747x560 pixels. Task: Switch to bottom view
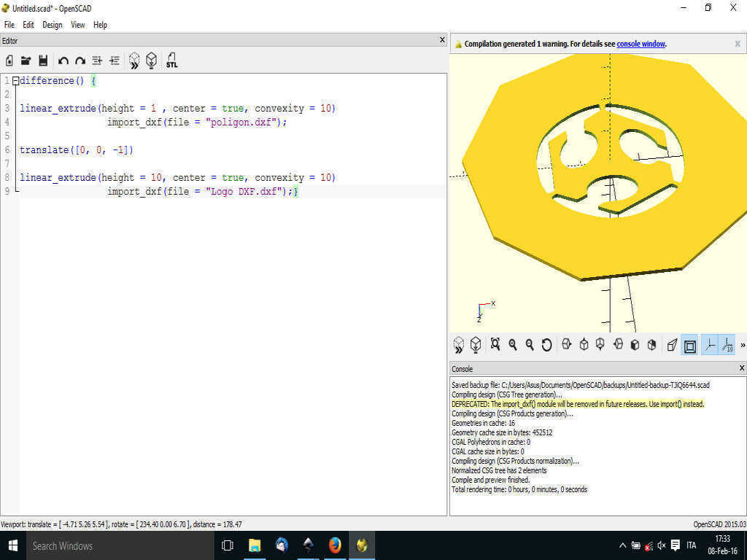[600, 344]
